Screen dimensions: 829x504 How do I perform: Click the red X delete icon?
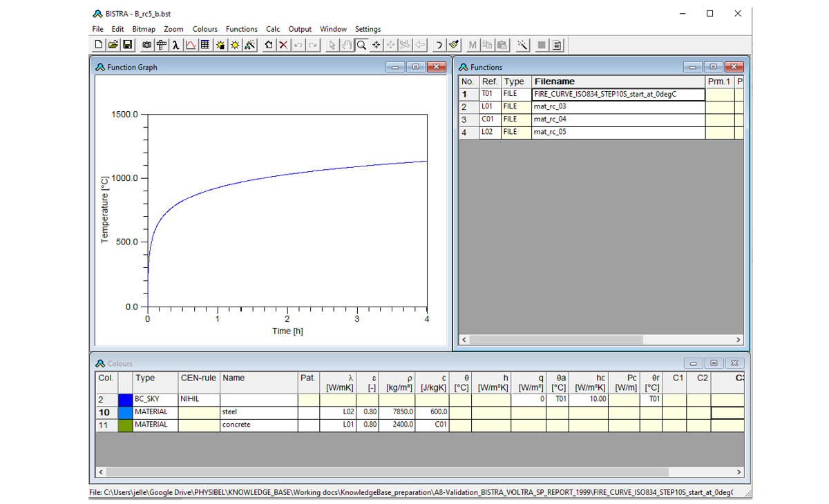click(x=283, y=45)
